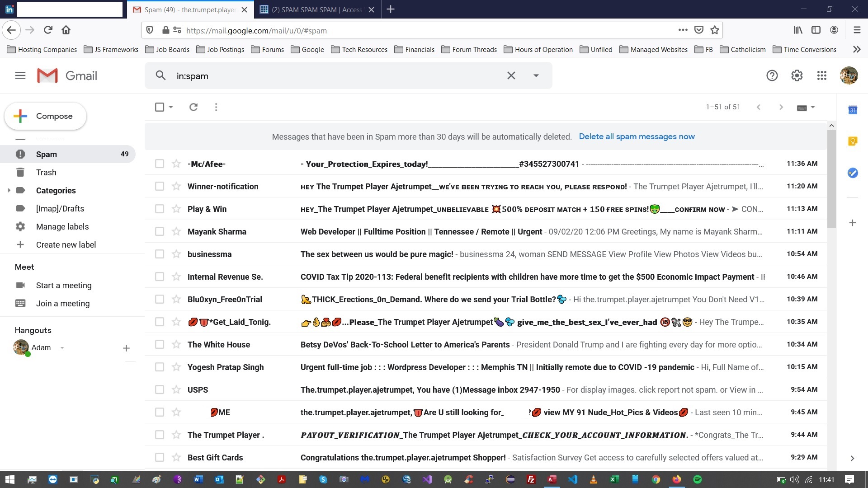This screenshot has width=868, height=488.
Task: Reload the current page
Action: (48, 30)
